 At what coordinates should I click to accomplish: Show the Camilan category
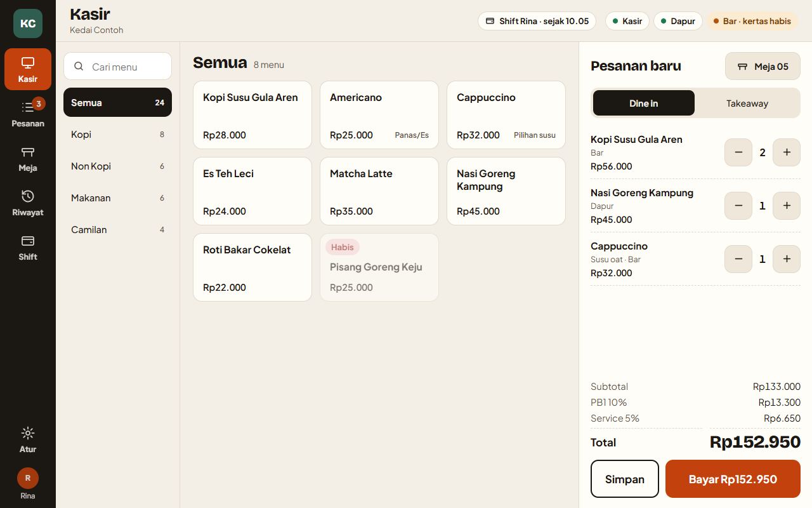pyautogui.click(x=117, y=229)
